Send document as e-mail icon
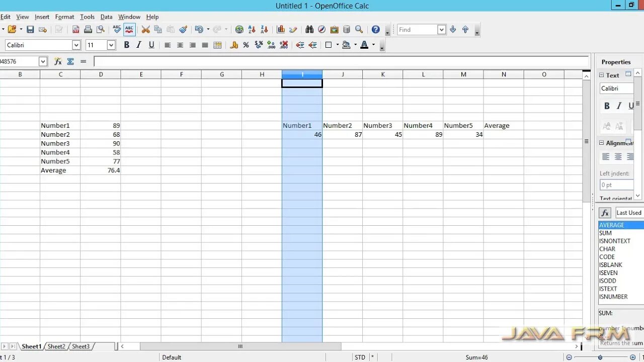The image size is (644, 362). (x=43, y=30)
